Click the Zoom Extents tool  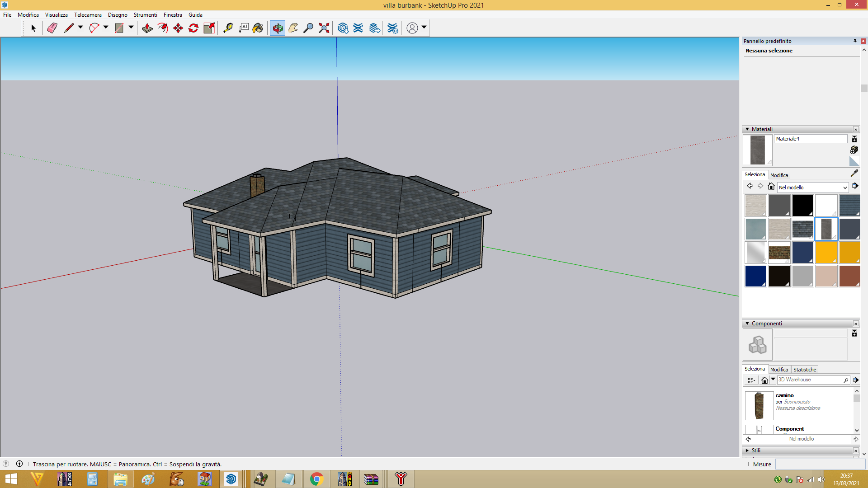tap(324, 28)
